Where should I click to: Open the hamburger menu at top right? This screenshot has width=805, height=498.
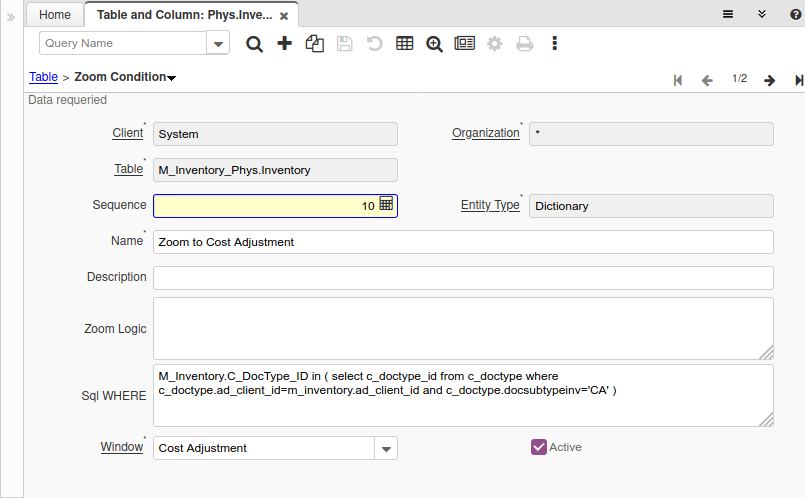click(x=729, y=14)
